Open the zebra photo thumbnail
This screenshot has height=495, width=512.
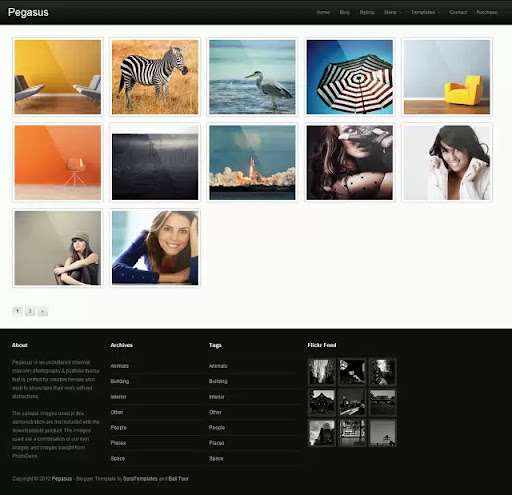click(x=155, y=77)
